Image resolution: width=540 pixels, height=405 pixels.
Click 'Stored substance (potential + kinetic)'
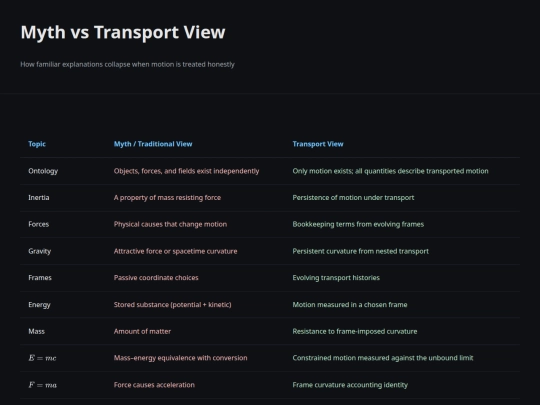click(x=173, y=305)
